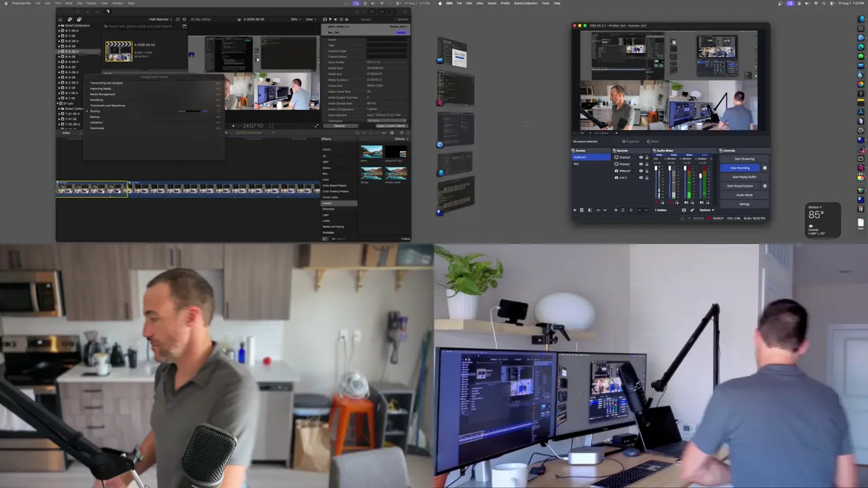
Task: Open scene filters icon in Scenes dock
Action: tap(590, 210)
